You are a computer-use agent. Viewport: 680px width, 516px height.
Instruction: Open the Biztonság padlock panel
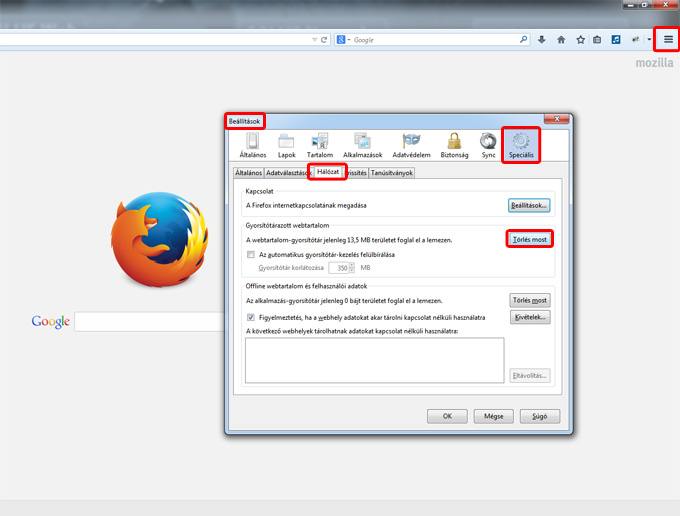pos(454,146)
